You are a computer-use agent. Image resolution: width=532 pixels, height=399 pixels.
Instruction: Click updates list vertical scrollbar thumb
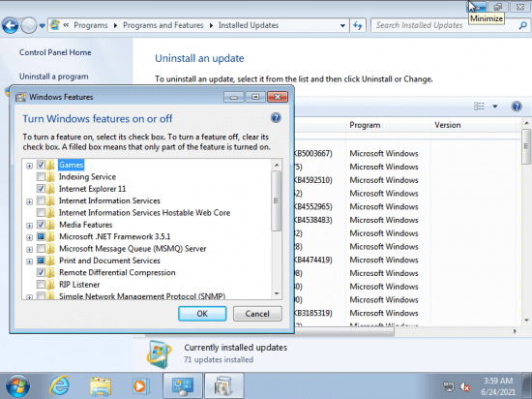(x=526, y=146)
